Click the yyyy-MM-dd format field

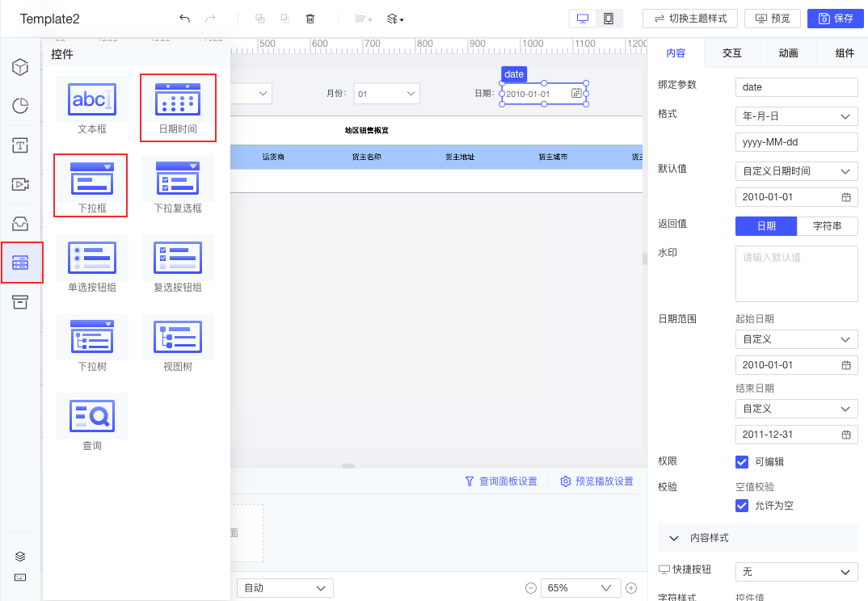point(797,142)
